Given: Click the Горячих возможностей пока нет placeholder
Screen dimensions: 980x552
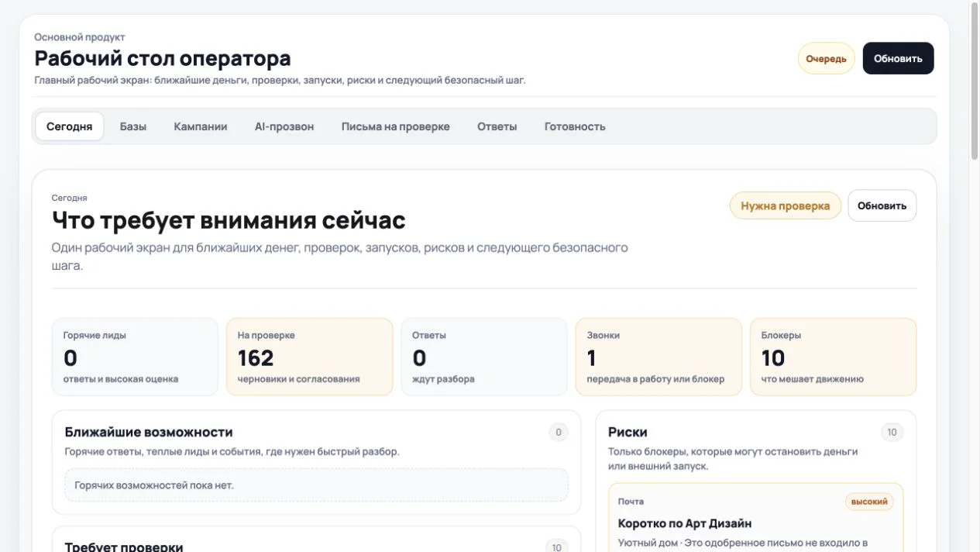Looking at the screenshot, I should tap(316, 485).
